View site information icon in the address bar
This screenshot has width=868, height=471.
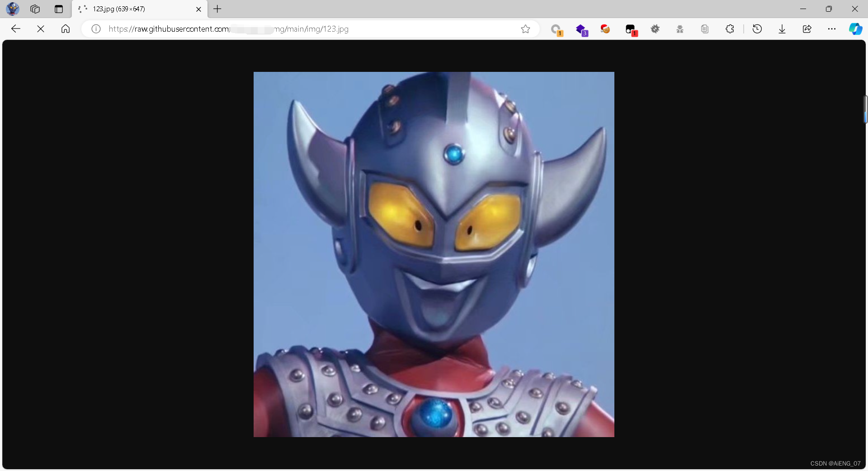(96, 29)
